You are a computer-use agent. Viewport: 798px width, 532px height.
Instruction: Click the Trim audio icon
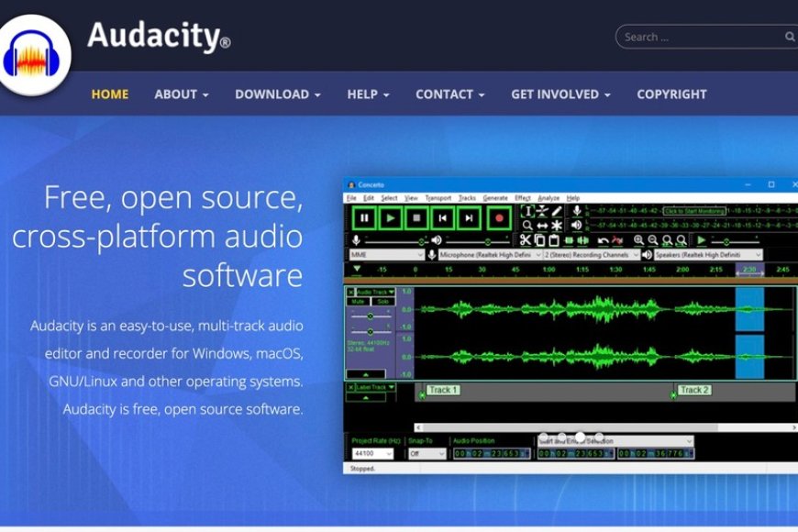569,240
